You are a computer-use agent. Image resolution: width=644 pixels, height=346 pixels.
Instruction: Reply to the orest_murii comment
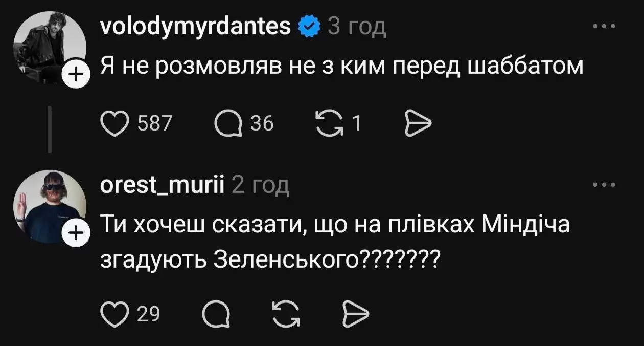216,314
